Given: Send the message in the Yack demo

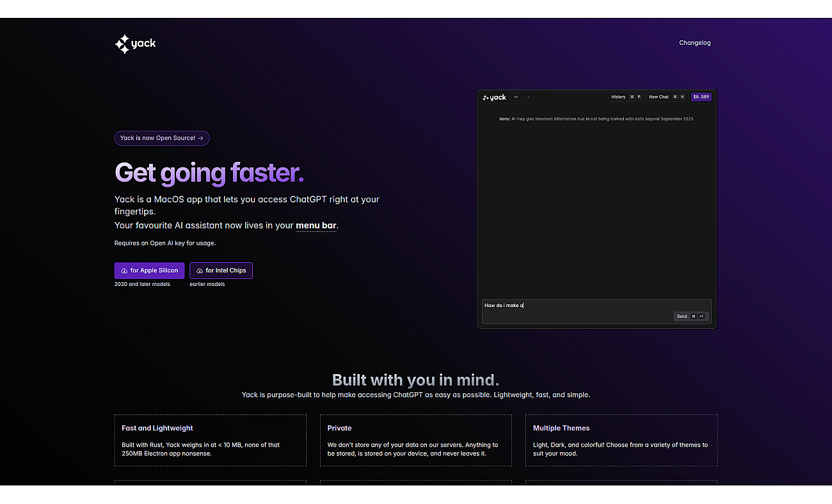Looking at the screenshot, I should [x=691, y=316].
